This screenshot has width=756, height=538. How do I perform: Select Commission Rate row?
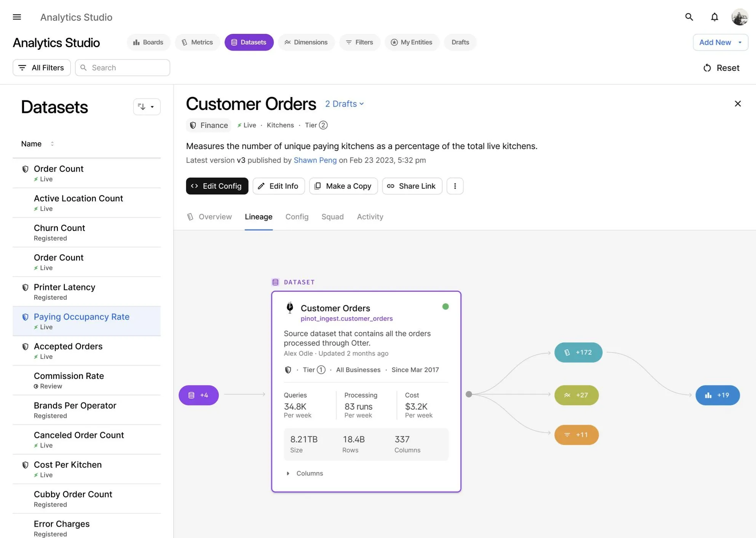86,380
